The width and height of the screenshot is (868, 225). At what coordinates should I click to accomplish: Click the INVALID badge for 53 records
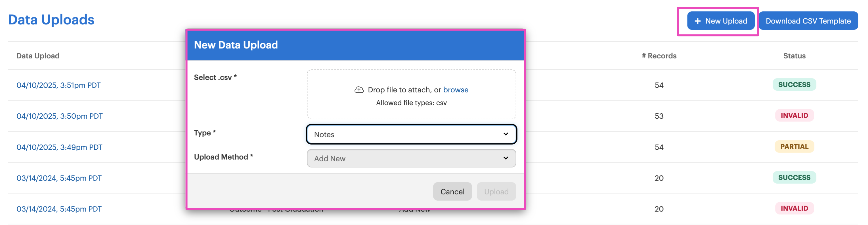[x=794, y=116]
